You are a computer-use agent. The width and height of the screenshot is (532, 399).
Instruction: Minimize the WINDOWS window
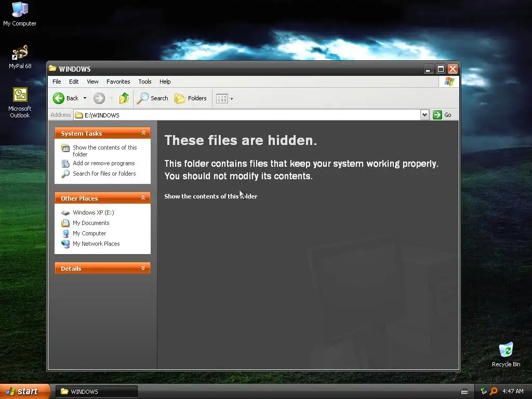click(428, 69)
